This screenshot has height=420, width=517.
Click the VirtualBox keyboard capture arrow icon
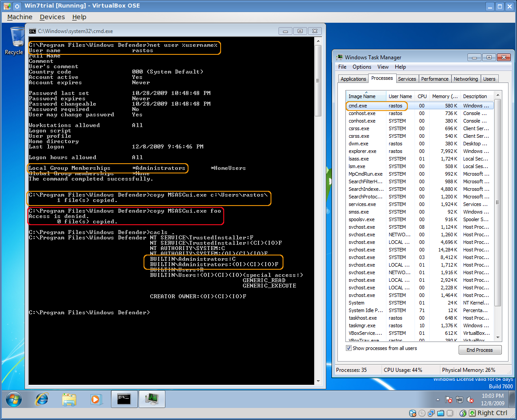click(472, 413)
